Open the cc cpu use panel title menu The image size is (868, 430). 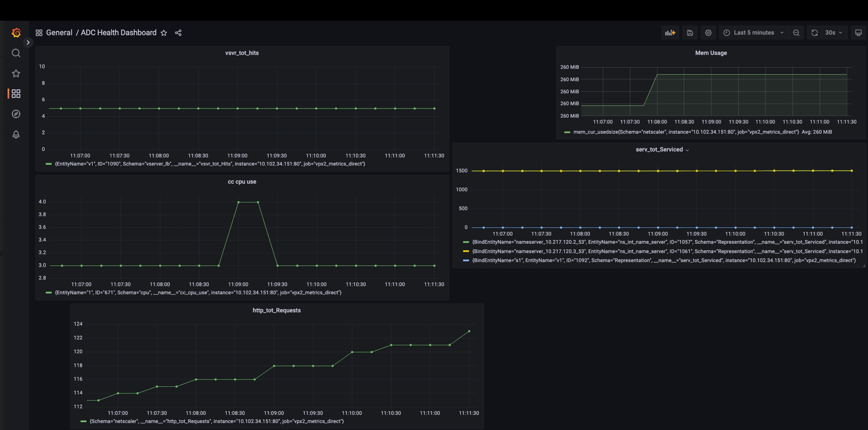242,182
